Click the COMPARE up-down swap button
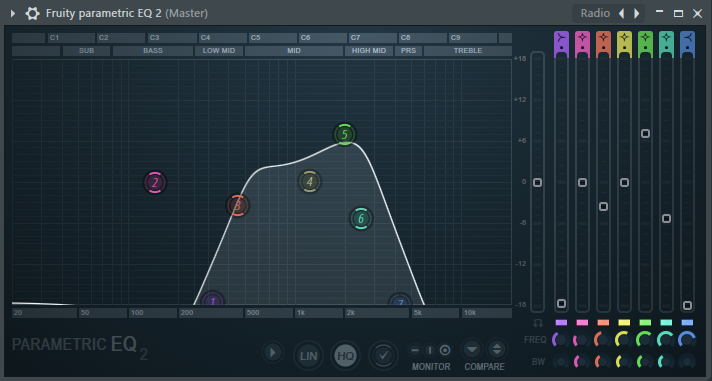 coord(497,350)
